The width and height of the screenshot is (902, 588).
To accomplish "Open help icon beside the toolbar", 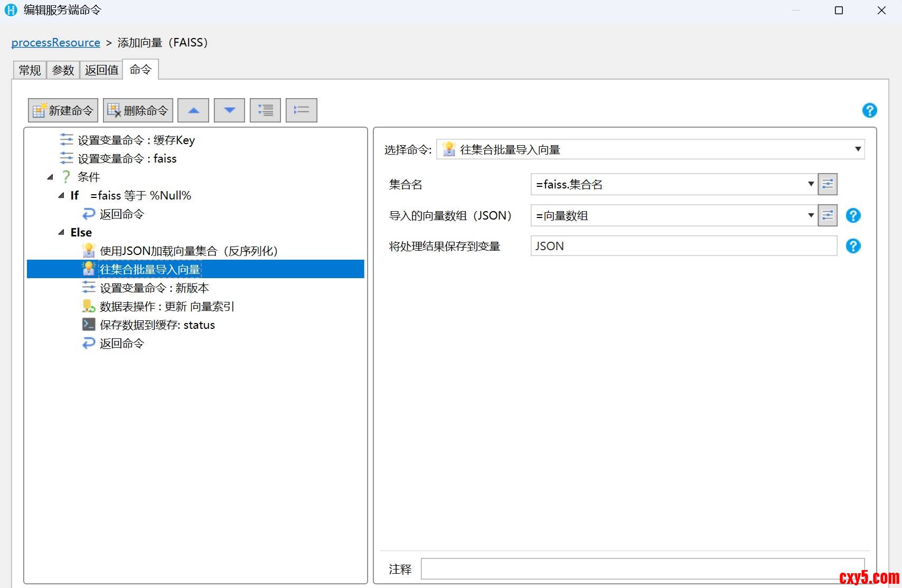I will coord(869,110).
